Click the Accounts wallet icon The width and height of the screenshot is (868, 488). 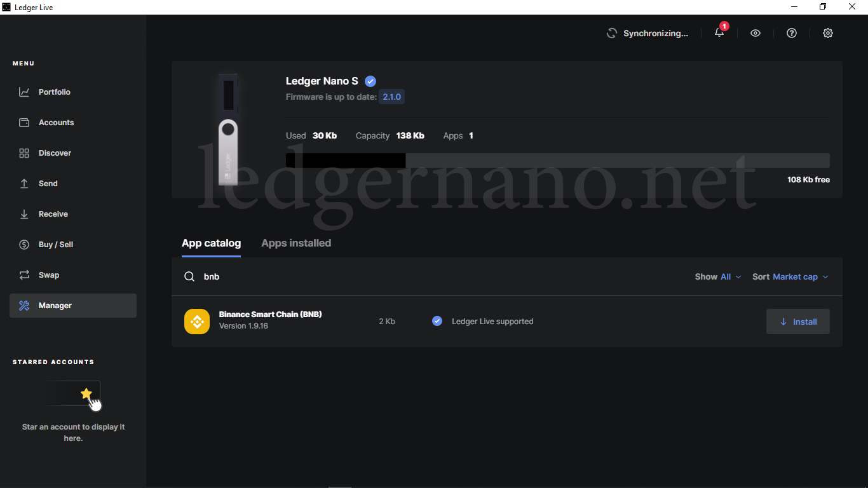24,123
